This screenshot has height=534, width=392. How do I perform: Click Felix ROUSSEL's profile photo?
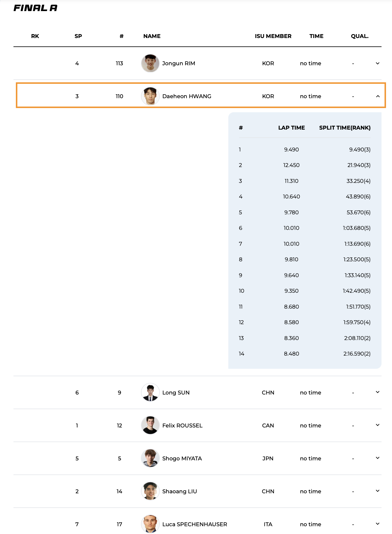tap(150, 425)
